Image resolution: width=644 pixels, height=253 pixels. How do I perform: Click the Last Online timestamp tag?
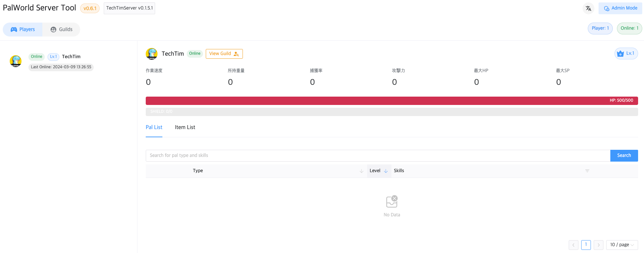[x=61, y=67]
